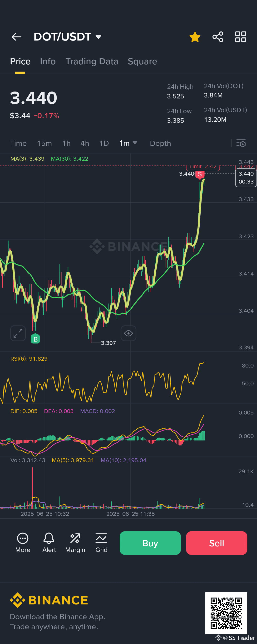Tap the DEA: 0.003 label
The width and height of the screenshot is (257, 644).
coord(59,411)
